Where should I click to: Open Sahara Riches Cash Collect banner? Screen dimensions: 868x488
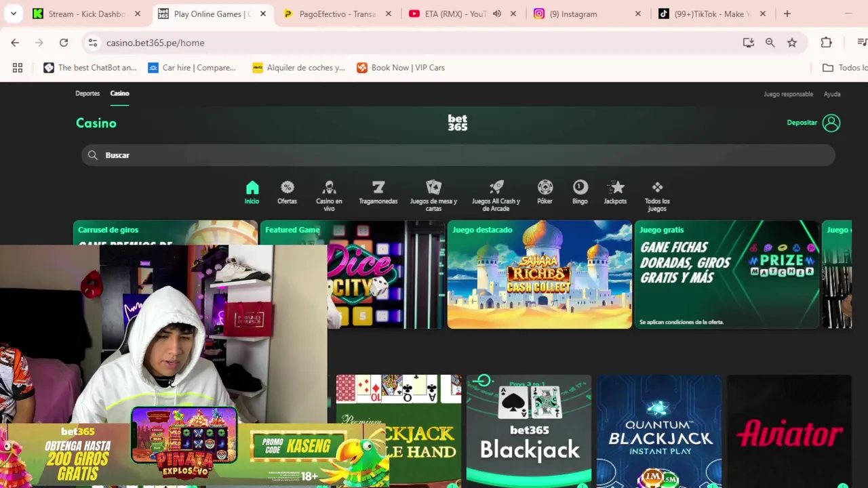point(540,274)
